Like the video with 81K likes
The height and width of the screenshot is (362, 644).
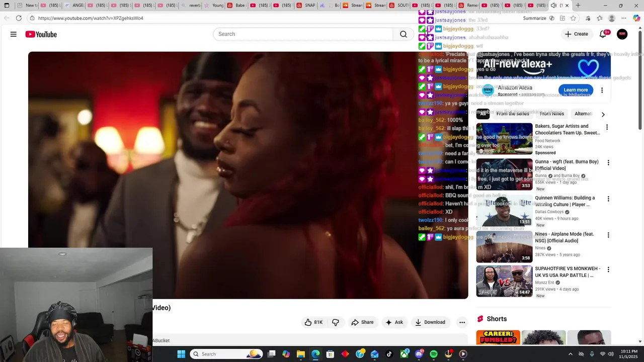tap(313, 322)
